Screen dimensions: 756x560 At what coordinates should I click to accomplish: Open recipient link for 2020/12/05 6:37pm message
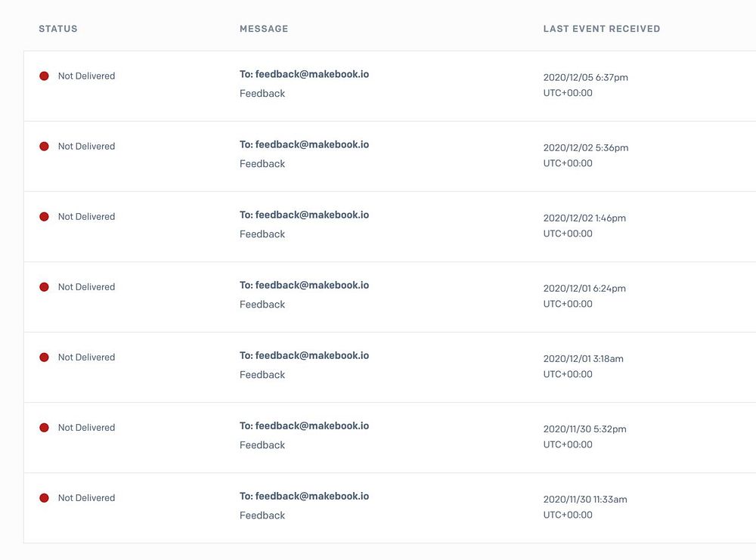(304, 74)
